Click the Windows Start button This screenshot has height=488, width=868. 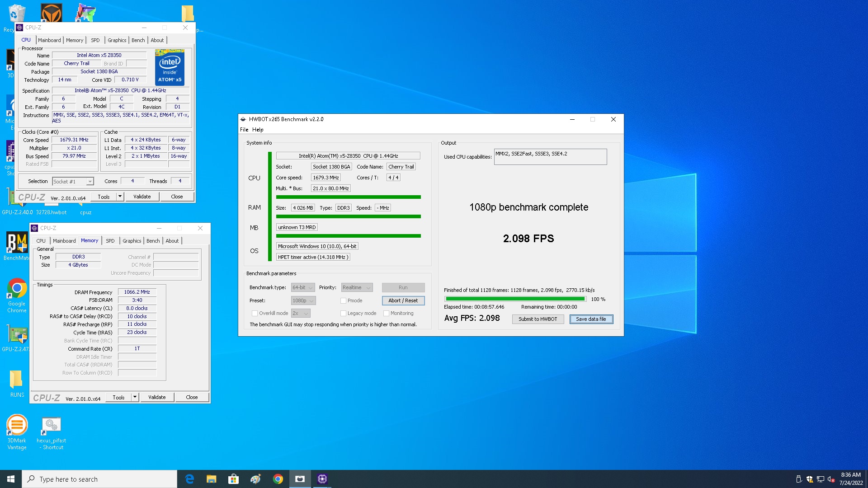(x=11, y=479)
